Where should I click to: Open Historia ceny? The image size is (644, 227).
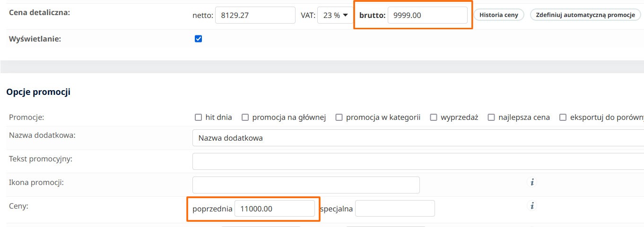498,15
